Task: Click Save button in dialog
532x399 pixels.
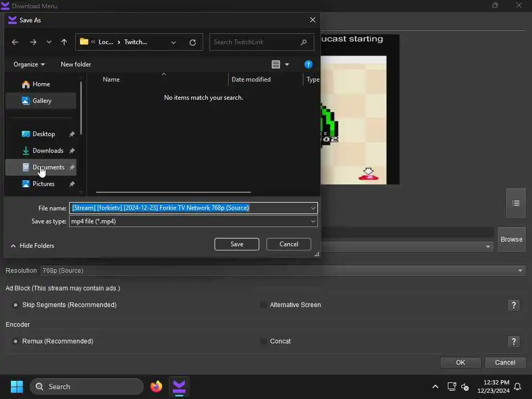Action: pyautogui.click(x=236, y=244)
